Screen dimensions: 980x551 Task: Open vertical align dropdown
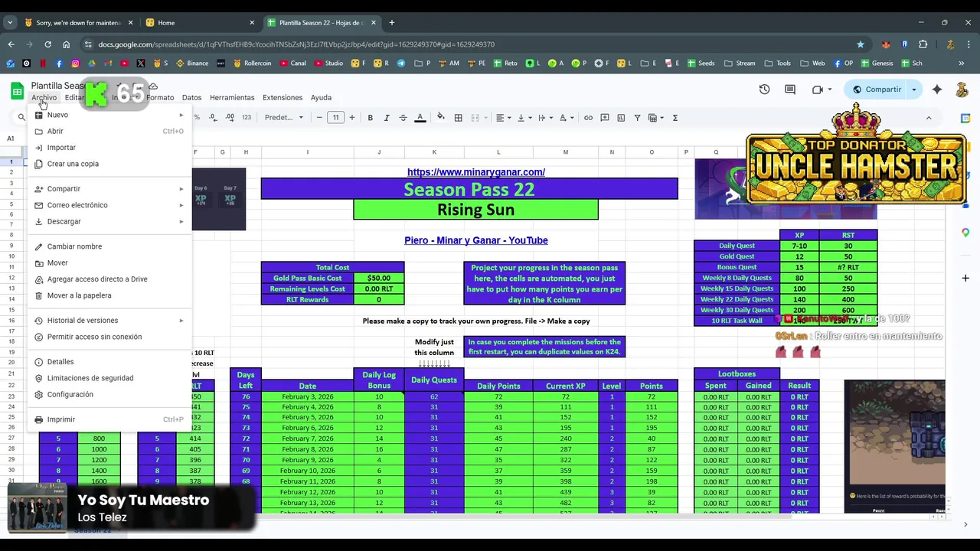click(x=524, y=118)
